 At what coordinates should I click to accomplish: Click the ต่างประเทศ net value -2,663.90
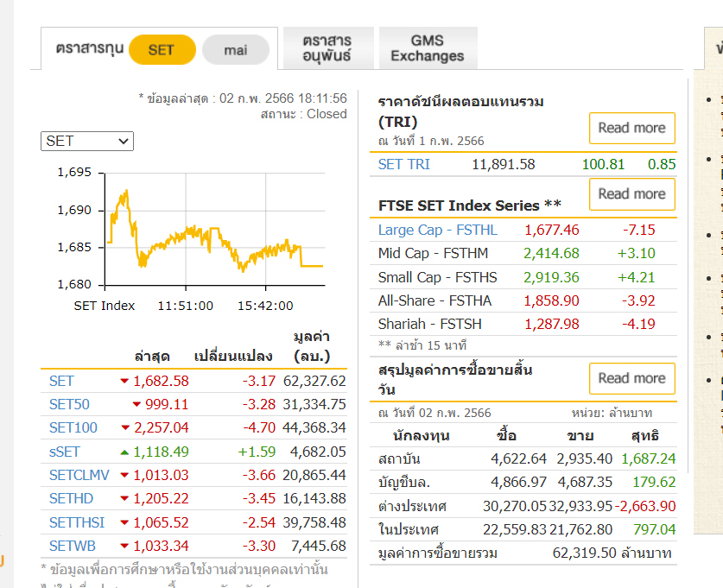[x=645, y=506]
